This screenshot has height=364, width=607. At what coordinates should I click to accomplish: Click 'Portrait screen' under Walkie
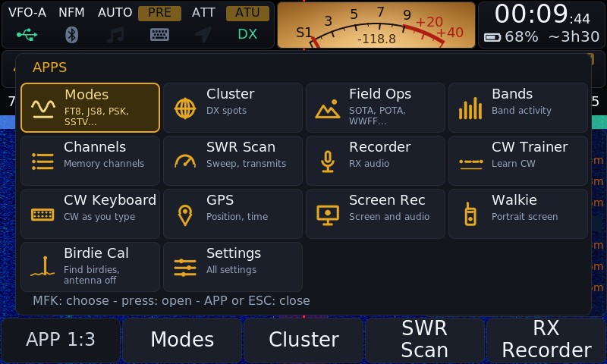[x=524, y=217]
